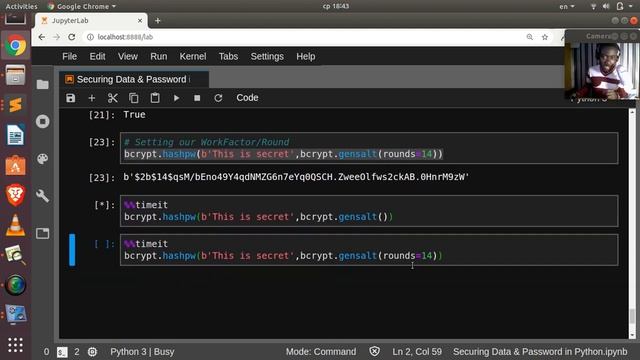Open VLC media player from the dock
The width and height of the screenshot is (640, 360).
pyautogui.click(x=16, y=225)
